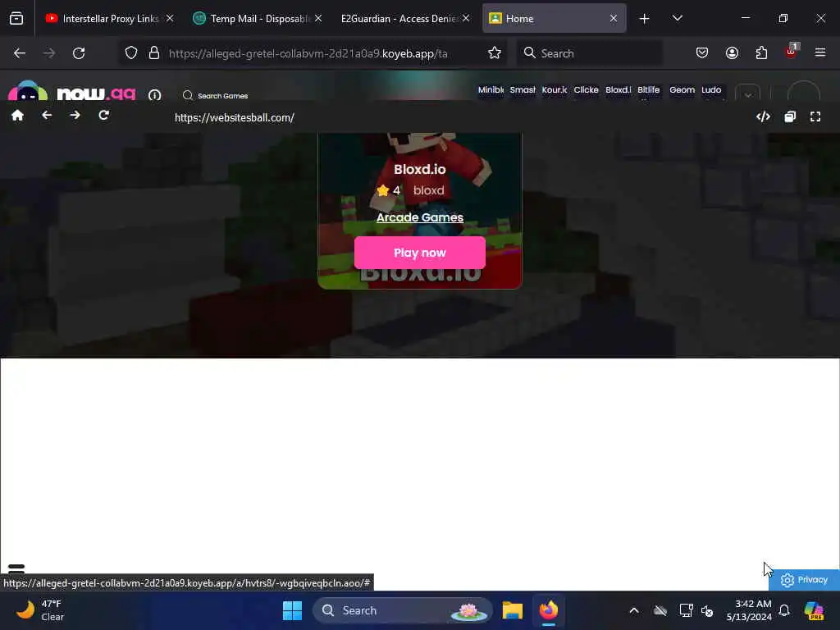Enter fullscreen with the proxy bar icon
Screen dimensions: 840x630
click(x=815, y=116)
